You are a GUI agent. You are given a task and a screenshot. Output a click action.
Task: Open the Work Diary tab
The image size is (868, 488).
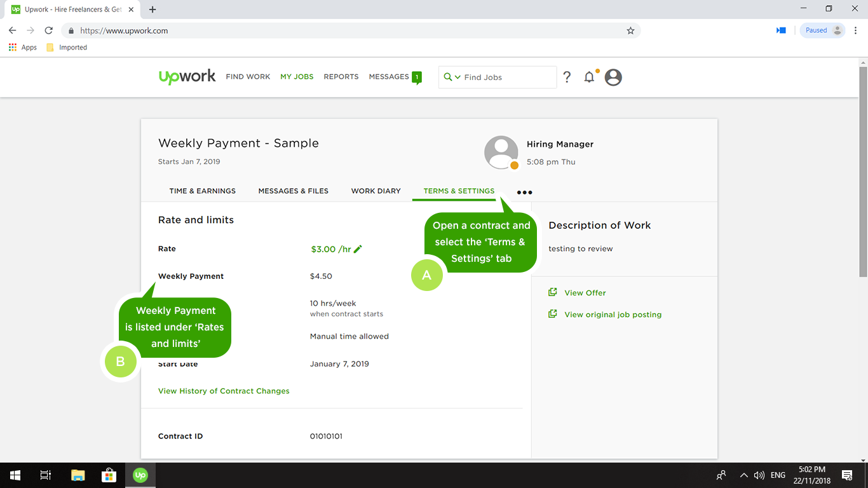pos(376,191)
